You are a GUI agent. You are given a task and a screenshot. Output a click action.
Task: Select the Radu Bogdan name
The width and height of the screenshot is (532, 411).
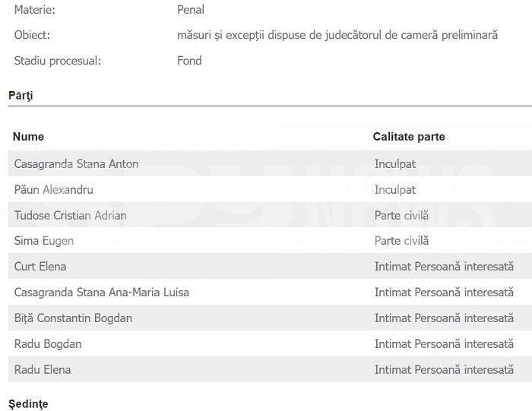[x=48, y=344]
